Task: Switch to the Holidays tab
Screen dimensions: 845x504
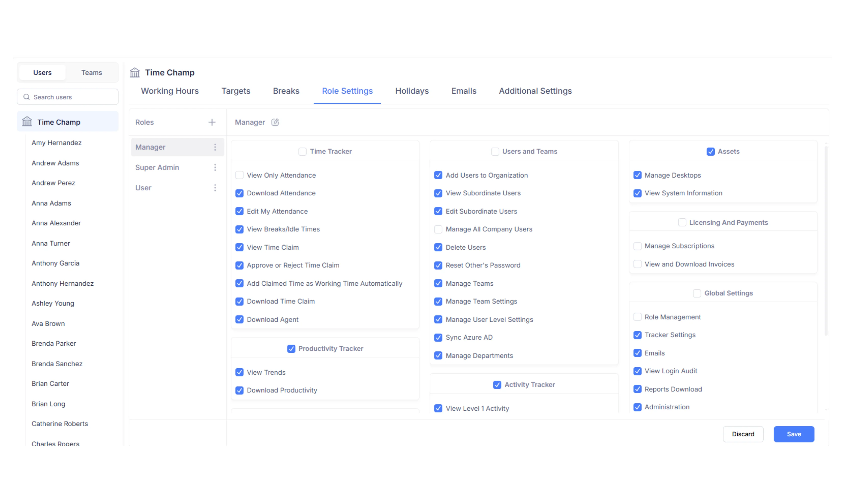Action: [x=412, y=91]
